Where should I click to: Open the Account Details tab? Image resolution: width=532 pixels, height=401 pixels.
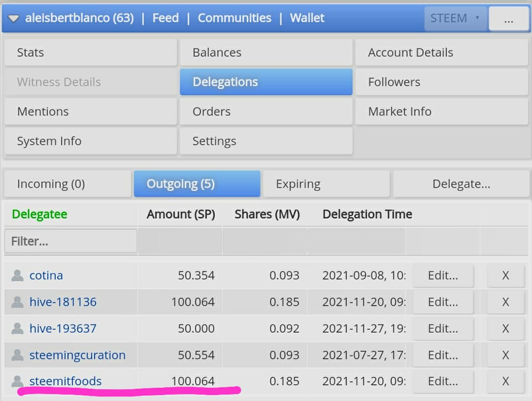coord(442,52)
